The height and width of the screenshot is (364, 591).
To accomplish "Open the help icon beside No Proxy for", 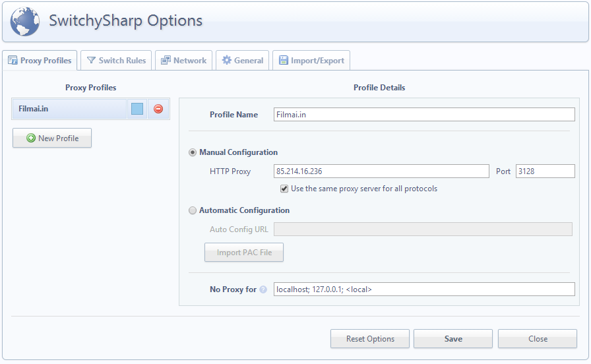I will click(x=263, y=289).
